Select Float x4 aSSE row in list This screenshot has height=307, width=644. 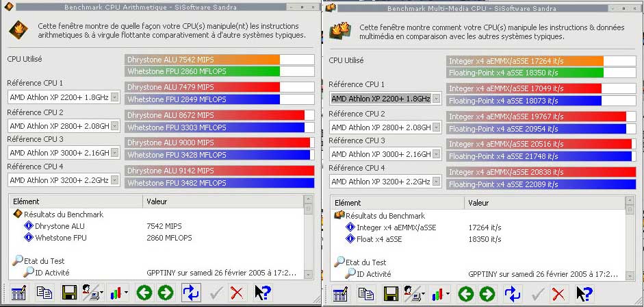[x=379, y=238]
